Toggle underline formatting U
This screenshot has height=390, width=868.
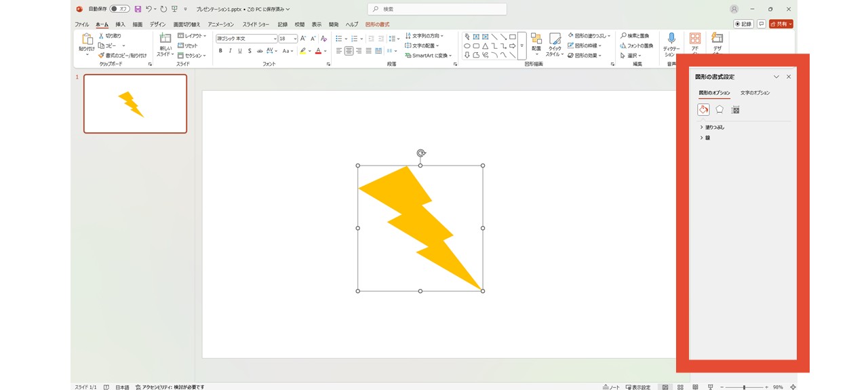pos(240,51)
